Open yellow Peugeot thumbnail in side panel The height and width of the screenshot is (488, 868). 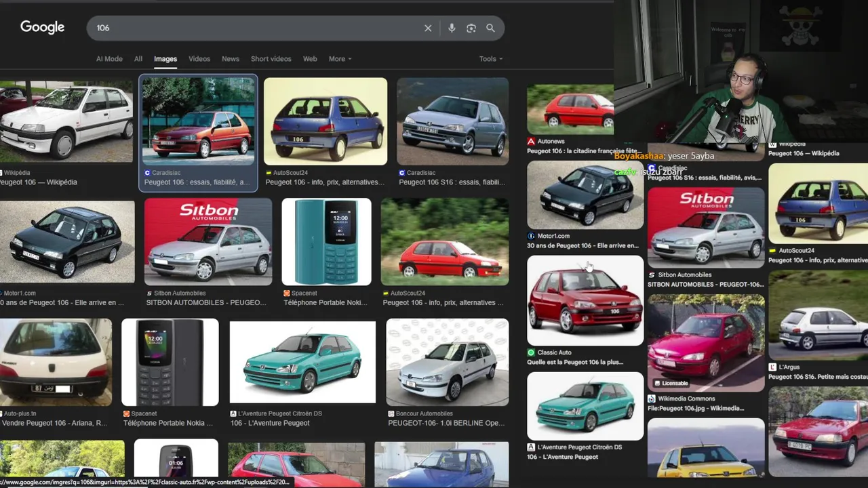(x=706, y=448)
